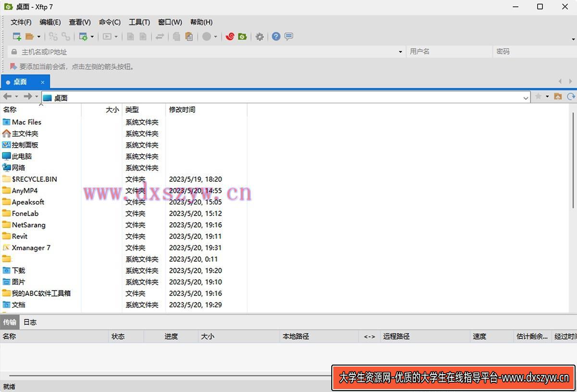Click the file list vertical scrollbar
The width and height of the screenshot is (577, 392).
click(573, 160)
